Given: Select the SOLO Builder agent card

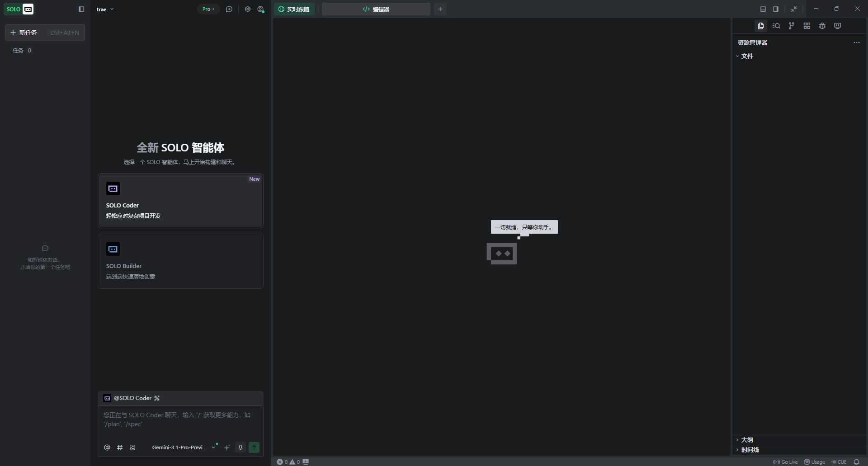Looking at the screenshot, I should pos(180,261).
